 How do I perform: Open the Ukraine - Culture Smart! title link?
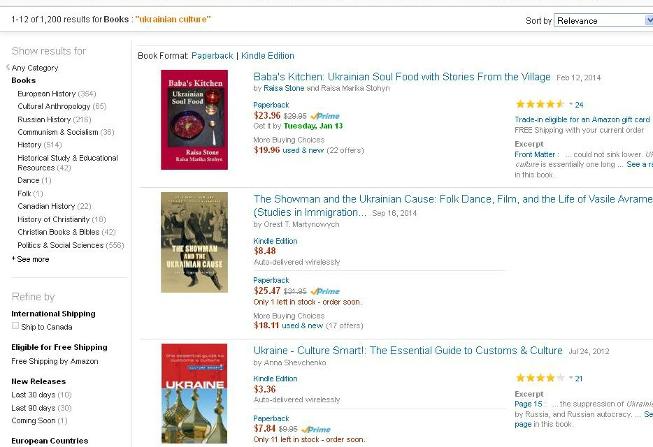point(408,350)
